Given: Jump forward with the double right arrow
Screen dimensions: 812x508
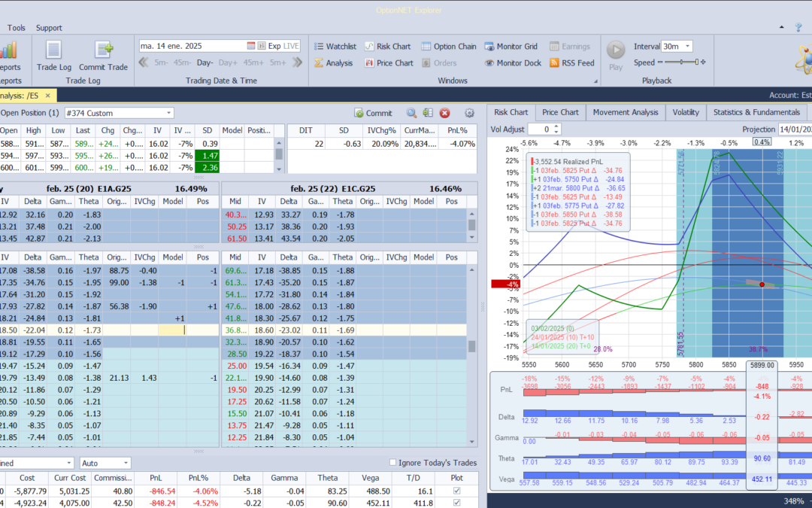Looking at the screenshot, I should [297, 62].
